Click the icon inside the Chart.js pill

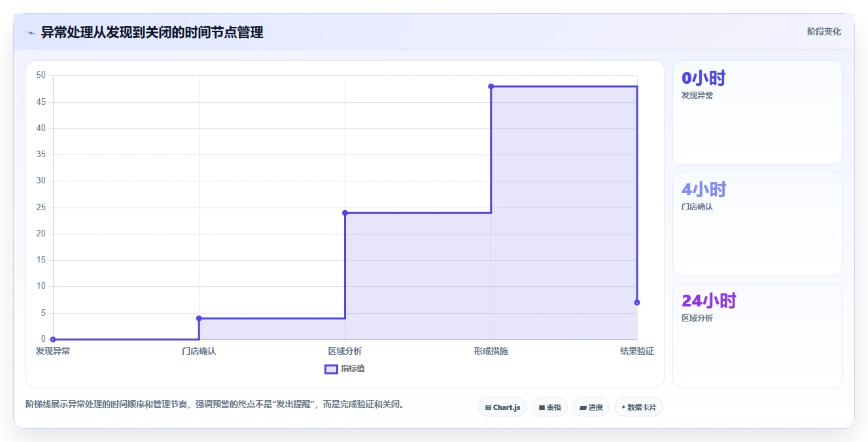488,407
